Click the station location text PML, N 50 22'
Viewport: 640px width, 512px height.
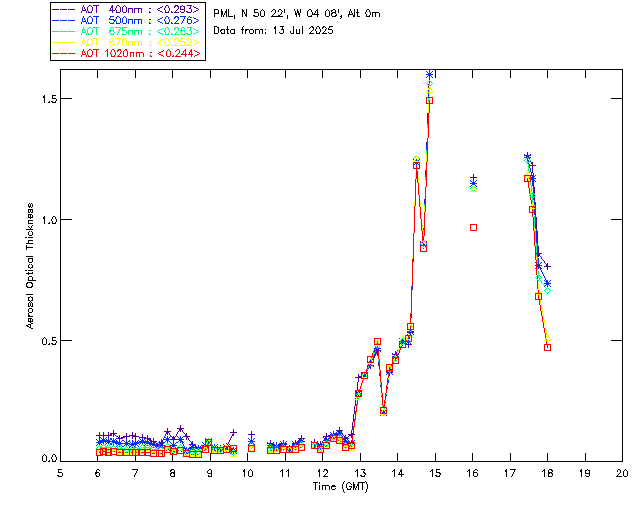pos(296,14)
